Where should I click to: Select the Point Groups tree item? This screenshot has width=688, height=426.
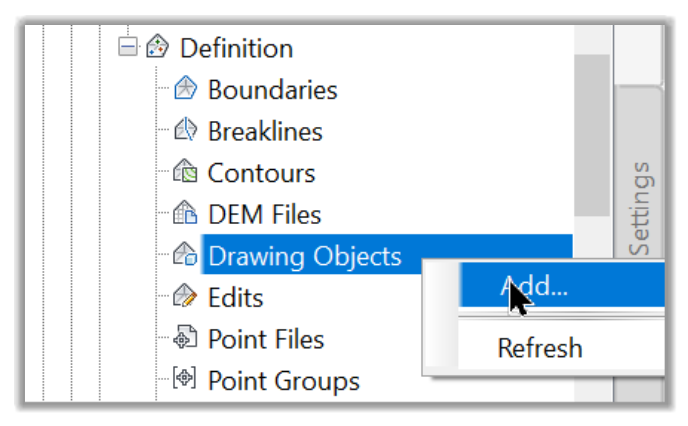tap(284, 381)
